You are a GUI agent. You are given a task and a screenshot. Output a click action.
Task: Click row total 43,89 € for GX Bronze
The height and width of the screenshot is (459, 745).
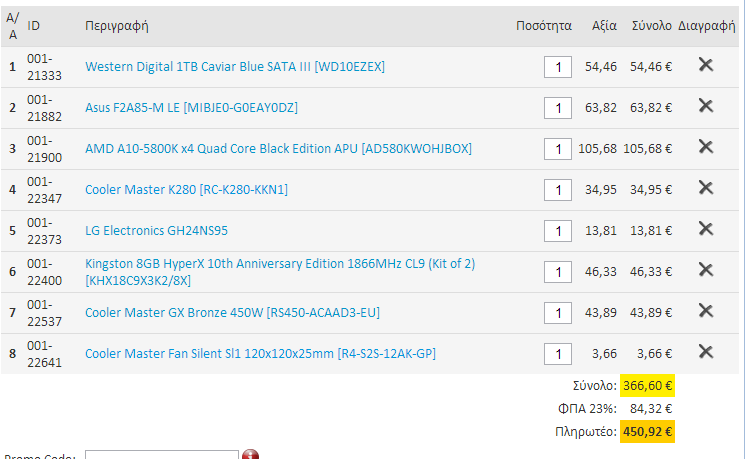point(651,313)
